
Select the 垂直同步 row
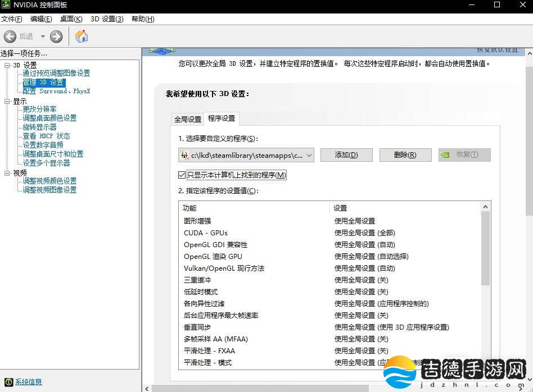pyautogui.click(x=329, y=327)
